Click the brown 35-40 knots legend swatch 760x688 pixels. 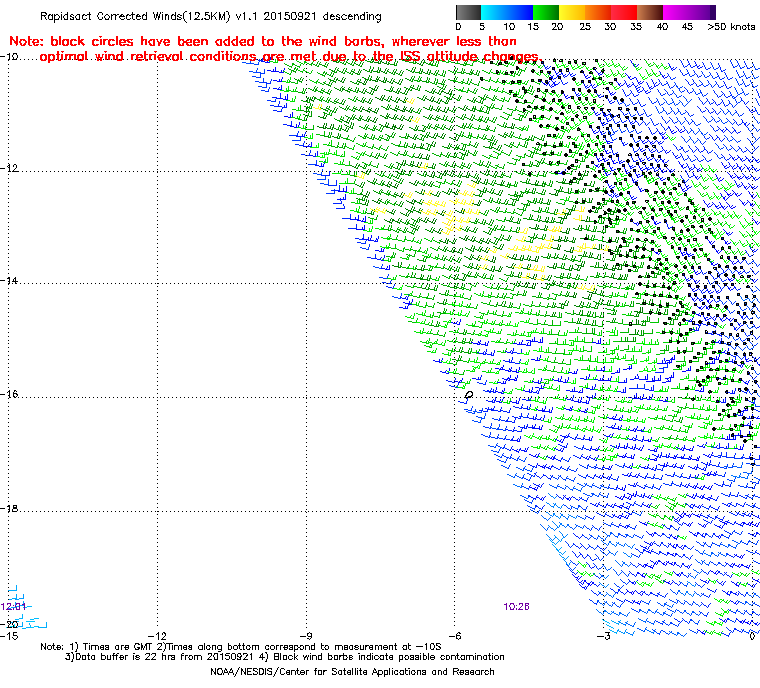649,12
